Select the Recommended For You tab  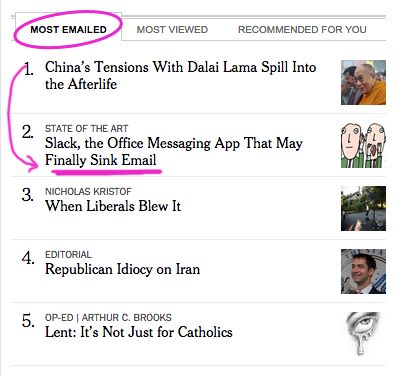[302, 29]
